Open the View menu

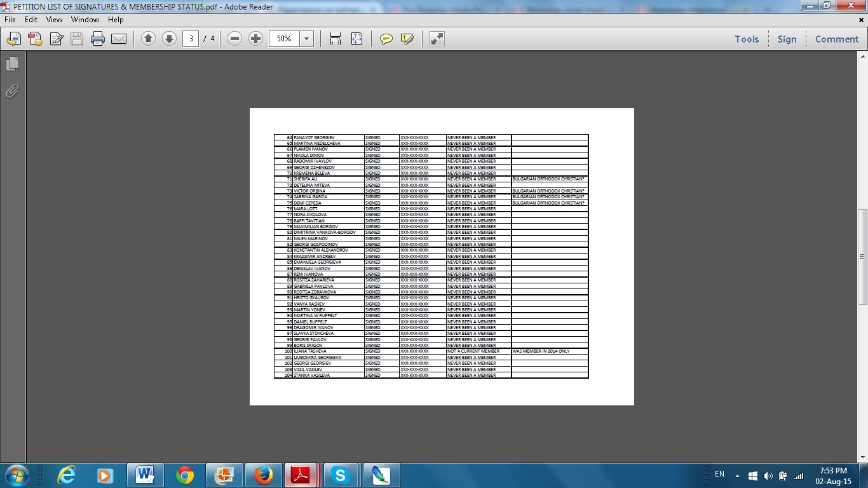coord(54,20)
